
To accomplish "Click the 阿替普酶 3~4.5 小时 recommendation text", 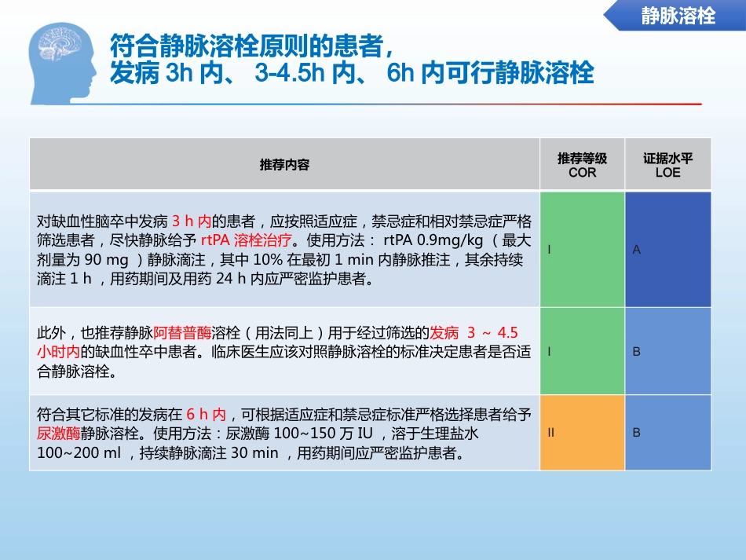I will (284, 352).
